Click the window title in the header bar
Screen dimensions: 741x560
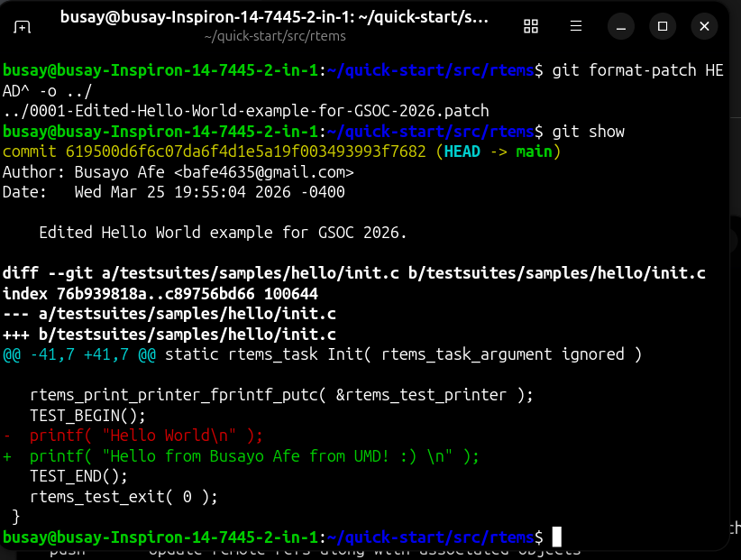[x=275, y=17]
